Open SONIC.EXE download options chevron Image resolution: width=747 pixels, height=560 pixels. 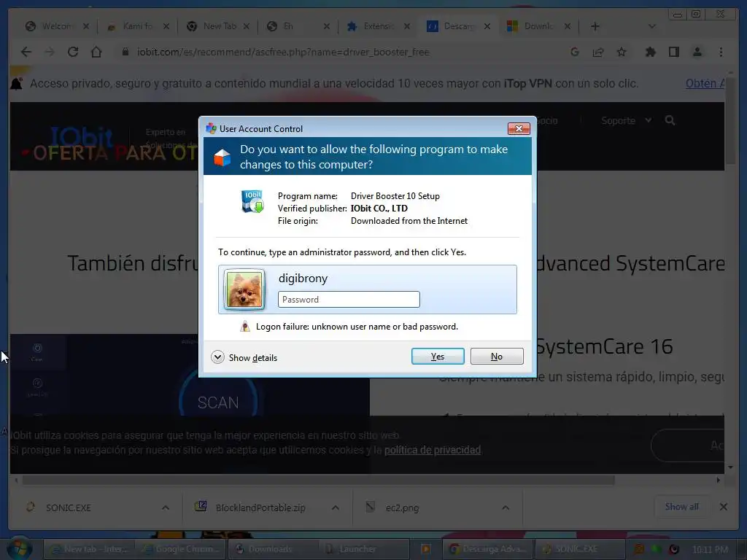(166, 507)
